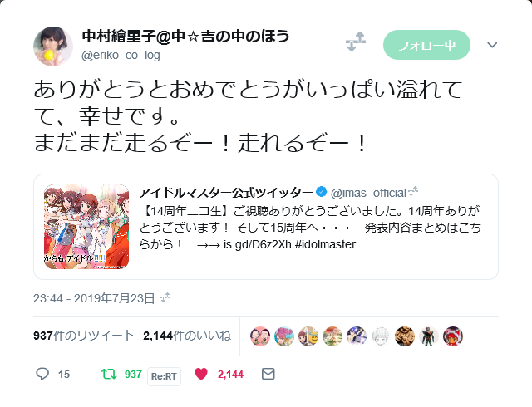Click the 23:44 - 2019年7月23日 timestamp
The width and height of the screenshot is (532, 407).
tap(94, 298)
